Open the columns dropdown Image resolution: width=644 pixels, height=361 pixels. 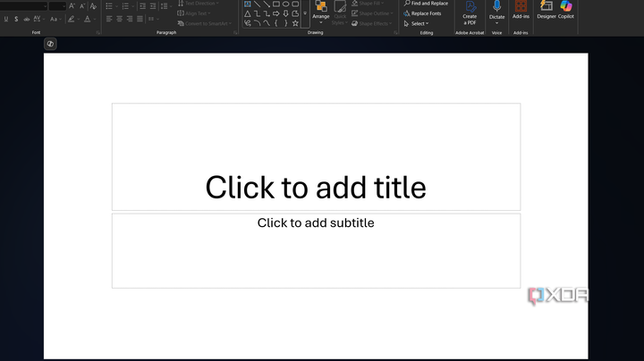click(x=154, y=19)
